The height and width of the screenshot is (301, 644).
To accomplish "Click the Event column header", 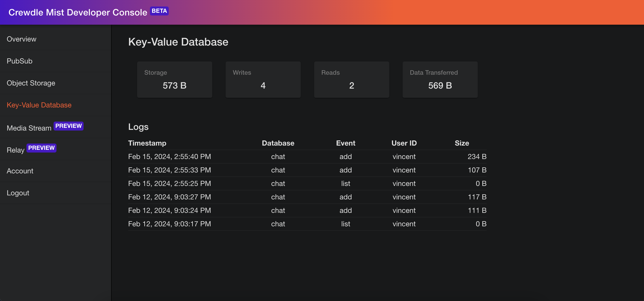I will (x=346, y=143).
